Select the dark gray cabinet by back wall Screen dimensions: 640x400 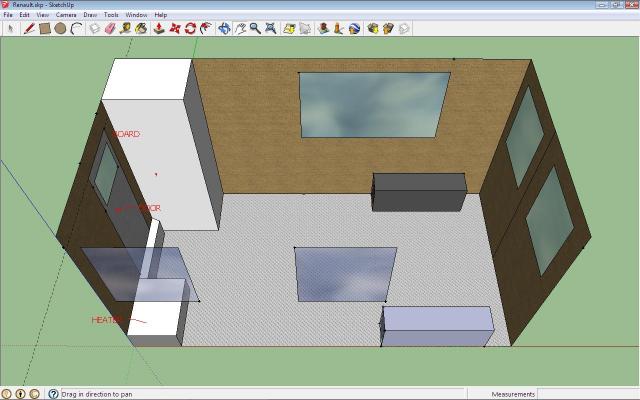point(419,192)
